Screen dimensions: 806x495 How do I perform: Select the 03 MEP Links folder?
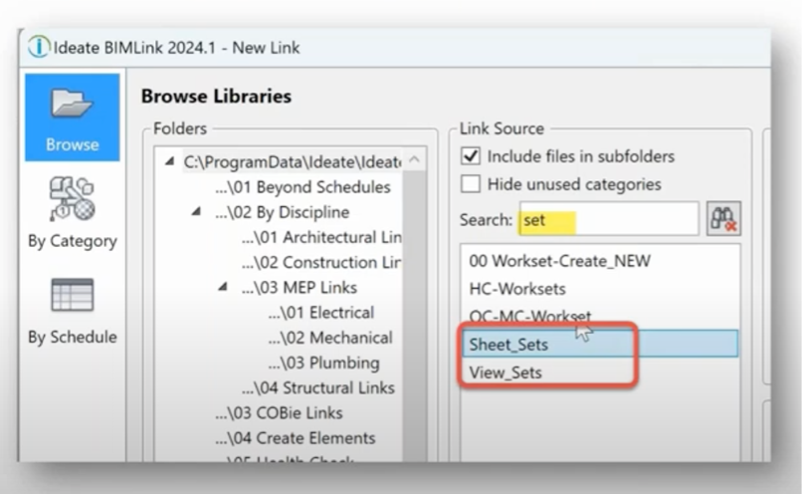299,287
